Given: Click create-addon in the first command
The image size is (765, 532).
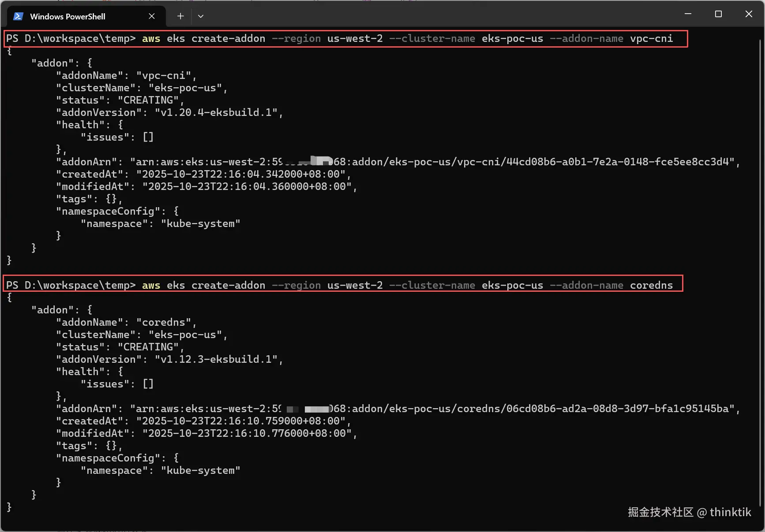Looking at the screenshot, I should click(229, 38).
